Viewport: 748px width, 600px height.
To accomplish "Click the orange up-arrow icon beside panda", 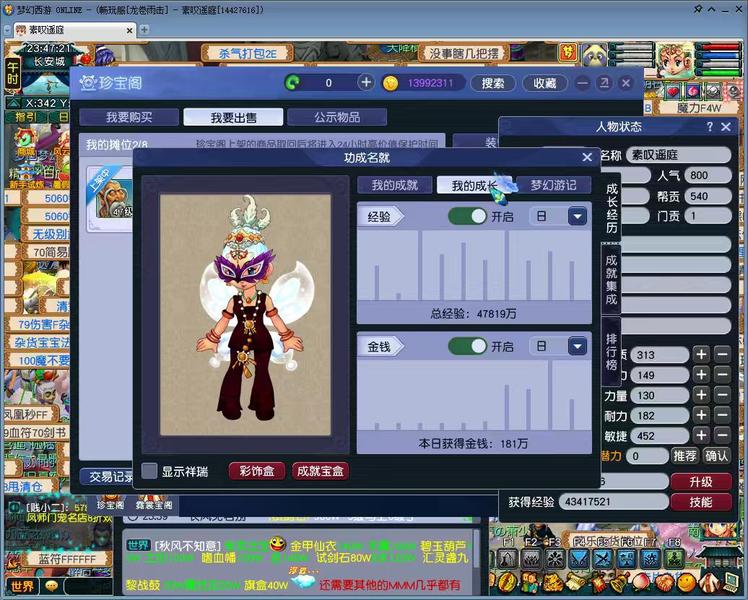I will pos(568,52).
